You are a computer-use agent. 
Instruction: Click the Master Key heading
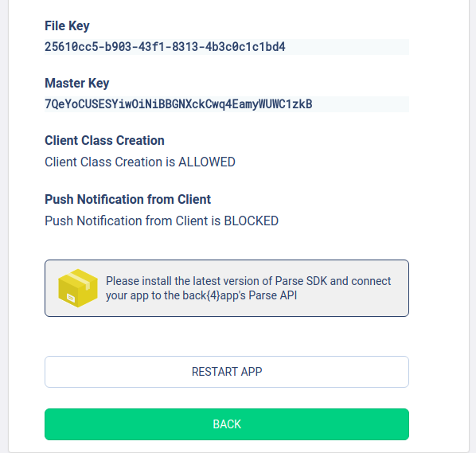point(76,83)
